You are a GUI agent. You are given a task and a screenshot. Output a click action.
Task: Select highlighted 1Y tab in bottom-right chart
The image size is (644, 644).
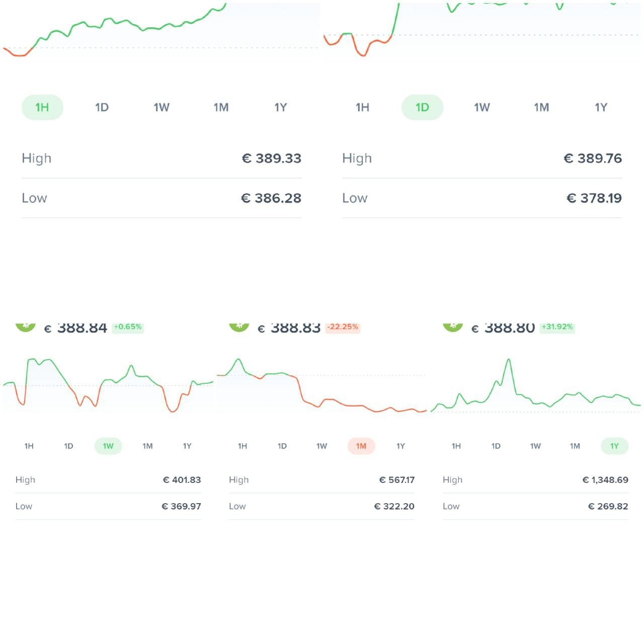(x=614, y=446)
